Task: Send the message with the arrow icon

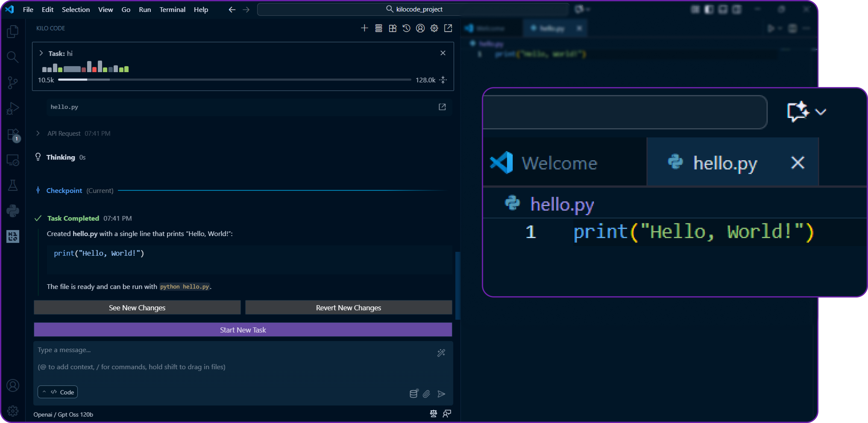Action: point(441,394)
